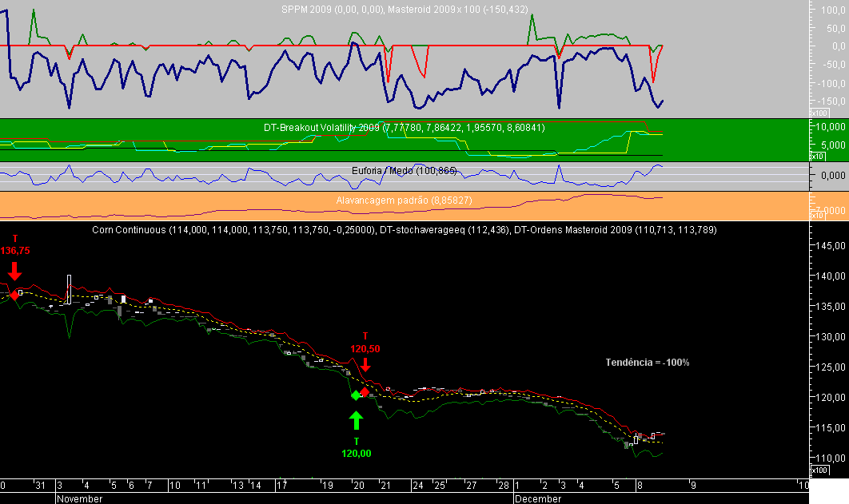Screen dimensions: 849x504
Task: Click the 8 date label on time axis
Action: coord(640,486)
